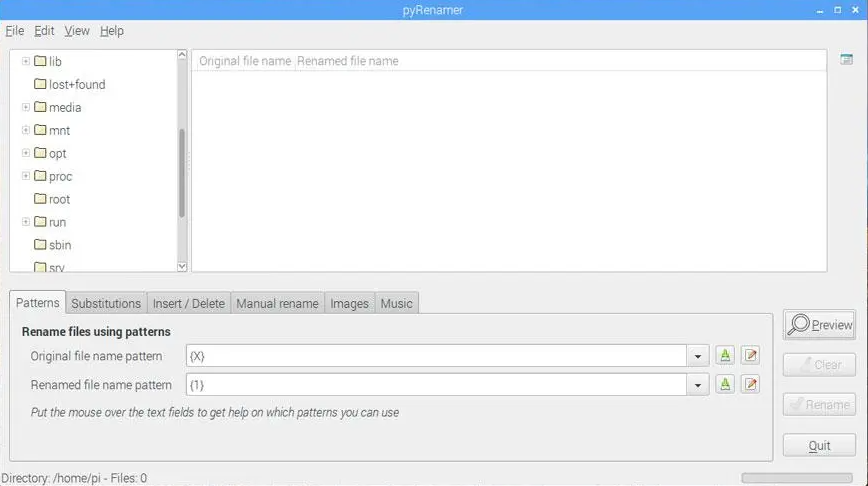Click the icon beside Original pattern dropdown
The image size is (868, 486).
coord(725,355)
